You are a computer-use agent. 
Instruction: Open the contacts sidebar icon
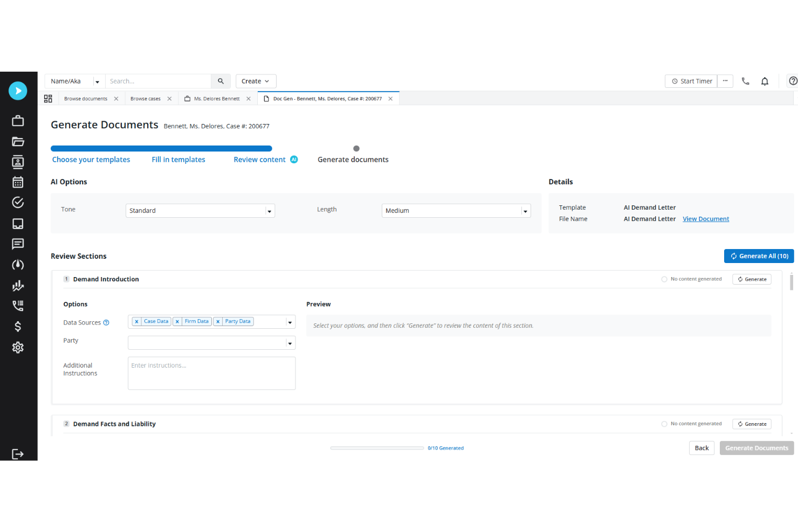18,162
